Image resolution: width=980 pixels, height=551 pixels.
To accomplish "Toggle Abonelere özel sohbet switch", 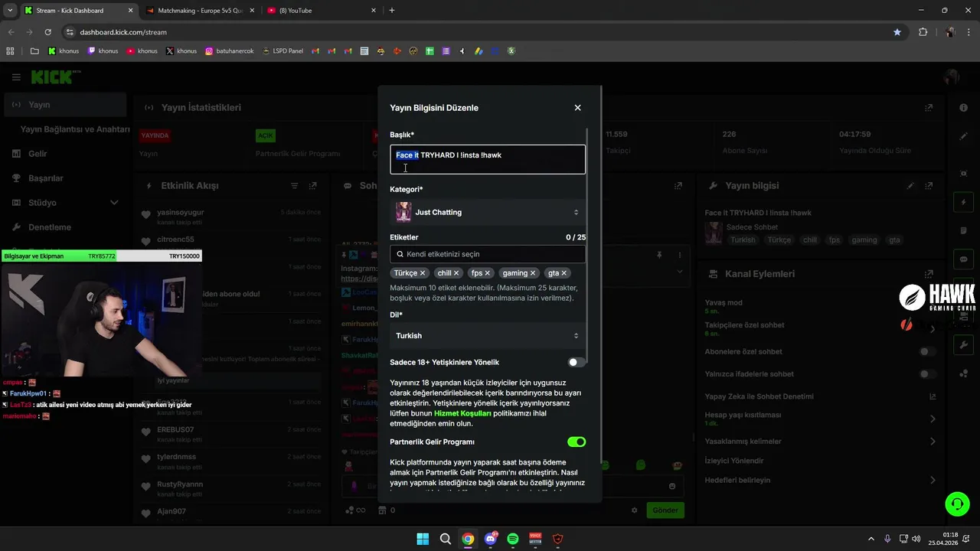I will (x=927, y=352).
